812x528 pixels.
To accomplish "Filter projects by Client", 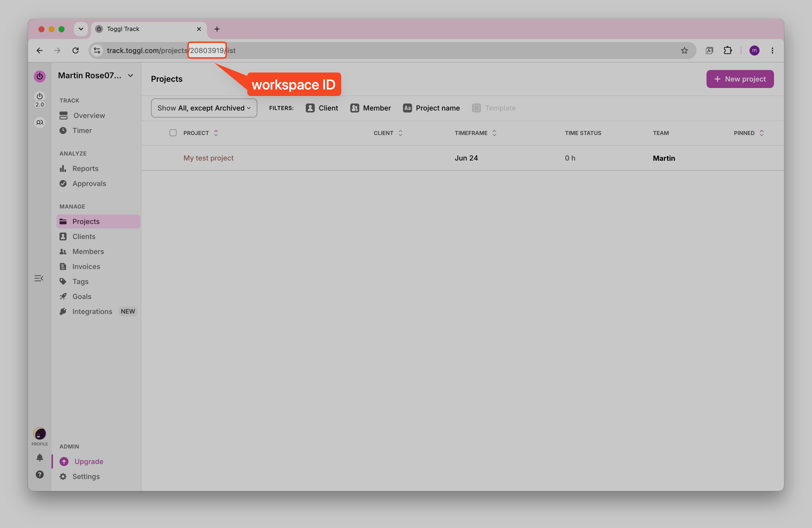I will (322, 108).
